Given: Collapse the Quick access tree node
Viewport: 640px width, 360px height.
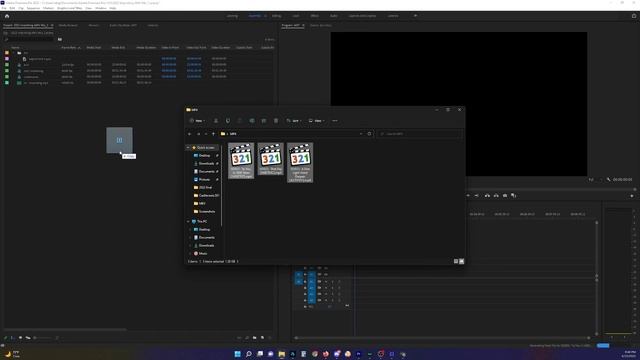Looking at the screenshot, I should click(x=188, y=147).
